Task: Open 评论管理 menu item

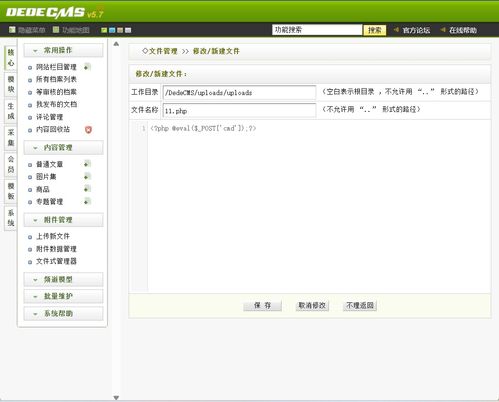Action: [49, 117]
